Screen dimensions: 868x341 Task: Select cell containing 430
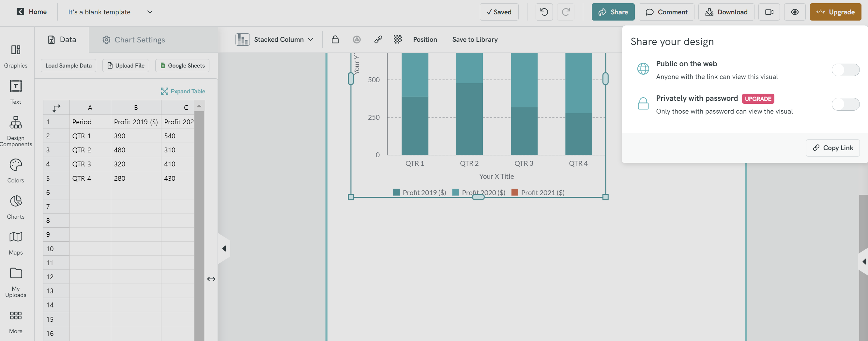pos(177,178)
